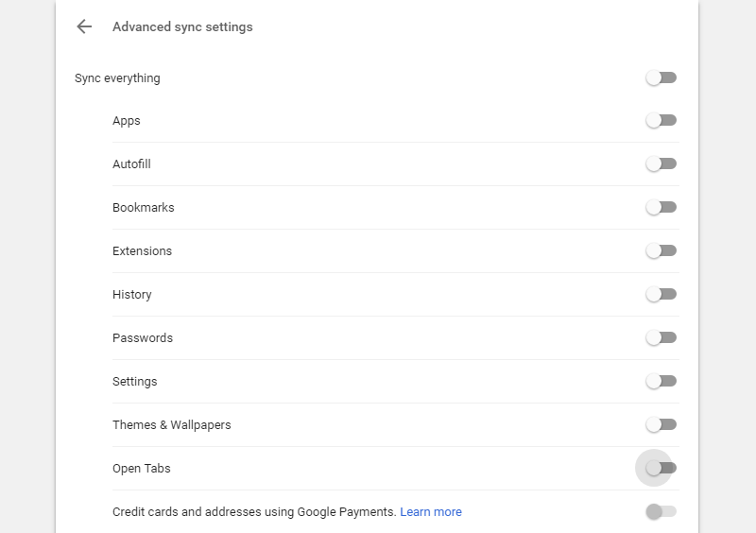Enable the Sync everything toggle
The width and height of the screenshot is (756, 533).
point(661,77)
